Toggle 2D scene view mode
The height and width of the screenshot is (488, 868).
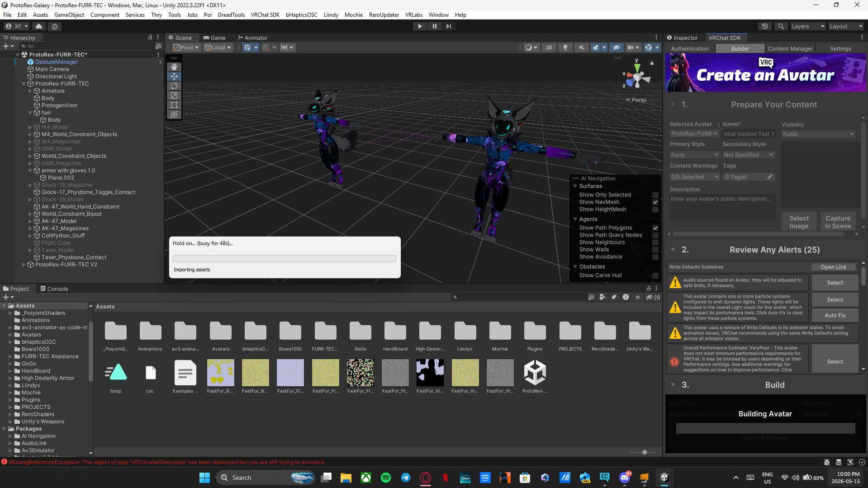tap(549, 47)
